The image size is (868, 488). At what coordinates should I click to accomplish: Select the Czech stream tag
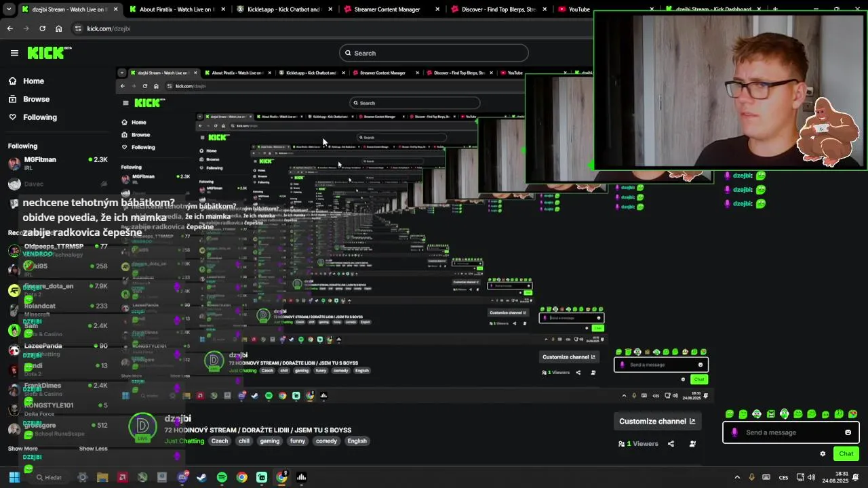tap(220, 441)
